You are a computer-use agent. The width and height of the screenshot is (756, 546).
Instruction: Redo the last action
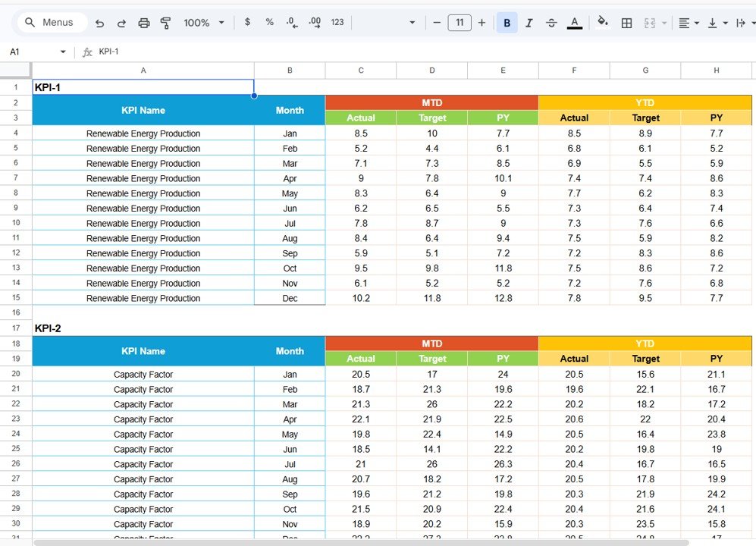[x=121, y=23]
